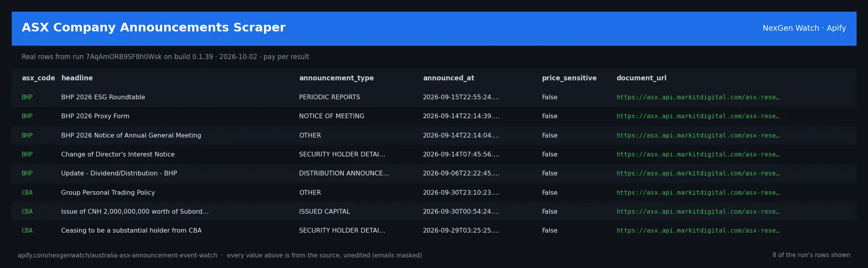Screen dimensions: 868x268
Task: Click the 'ASX Company Announcements Scraper' title
Action: (x=154, y=28)
